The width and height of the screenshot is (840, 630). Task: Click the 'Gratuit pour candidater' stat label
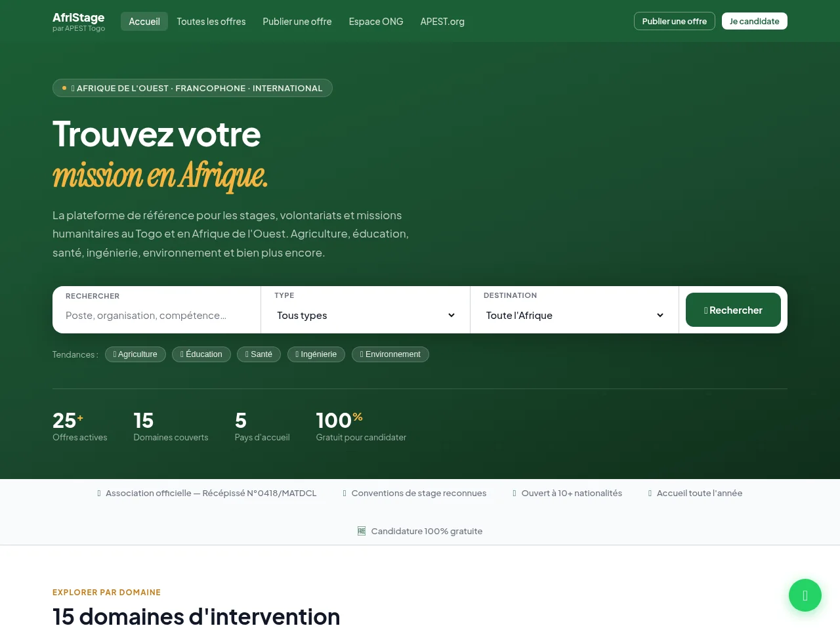361,437
